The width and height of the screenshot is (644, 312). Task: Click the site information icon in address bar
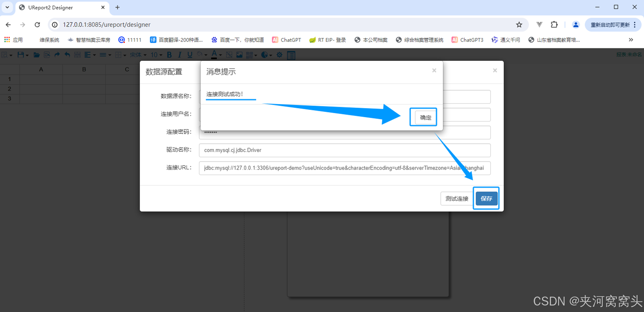point(55,25)
